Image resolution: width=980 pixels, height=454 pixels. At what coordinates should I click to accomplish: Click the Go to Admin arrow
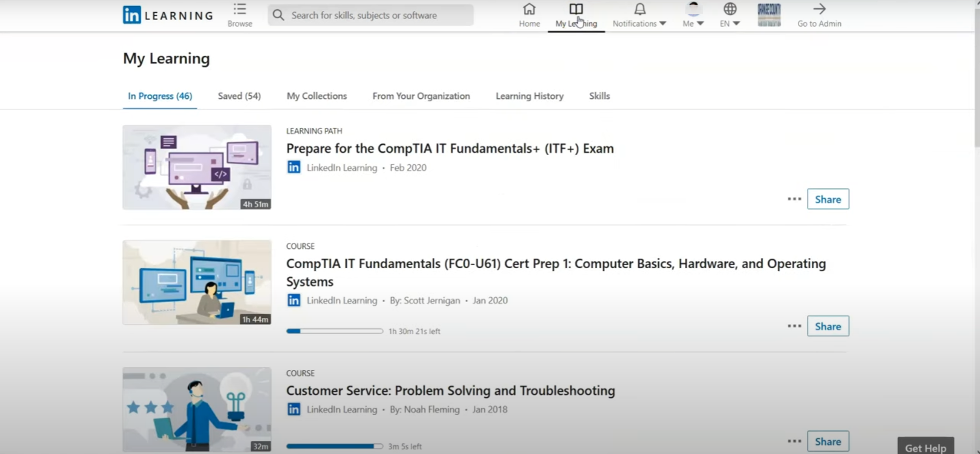coord(819,9)
